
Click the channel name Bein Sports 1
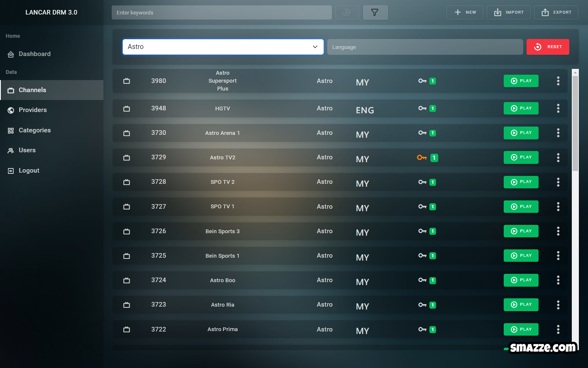tap(223, 256)
